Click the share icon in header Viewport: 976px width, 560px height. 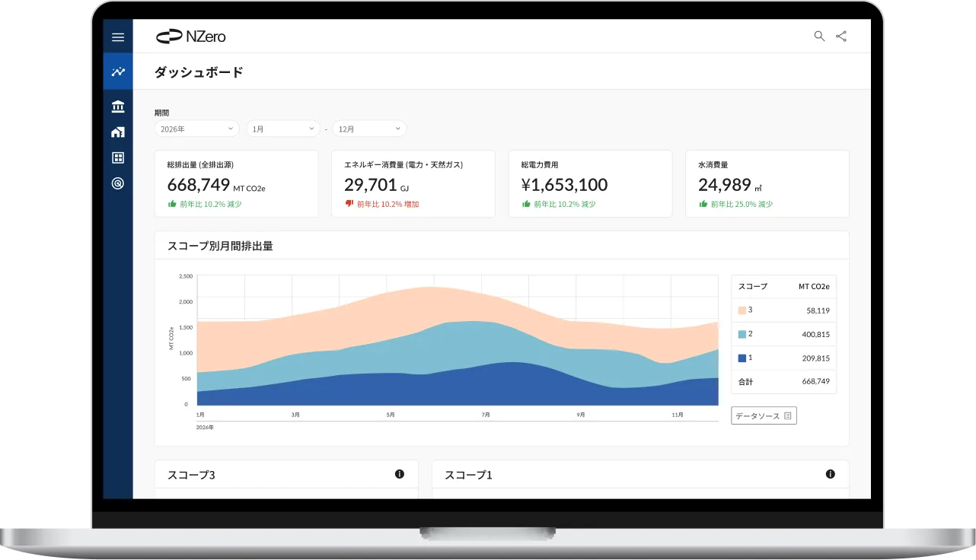coord(841,37)
